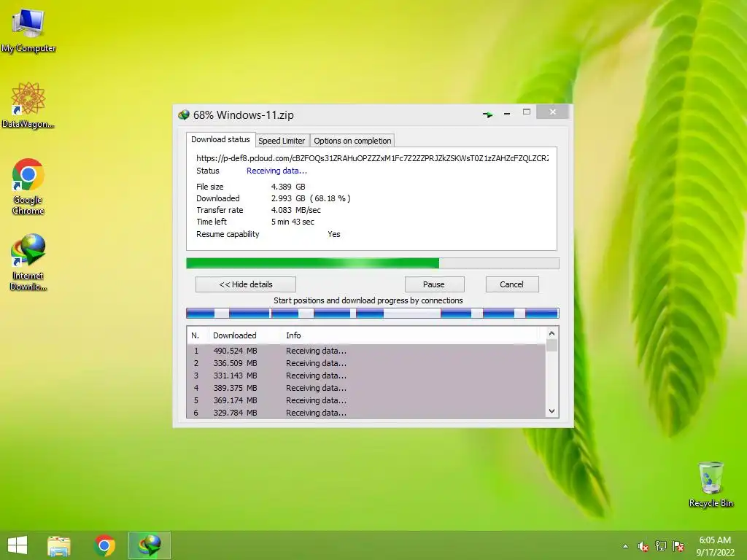Click the downloaded amount 2.993 GB
This screenshot has height=560, width=747.
(x=288, y=198)
